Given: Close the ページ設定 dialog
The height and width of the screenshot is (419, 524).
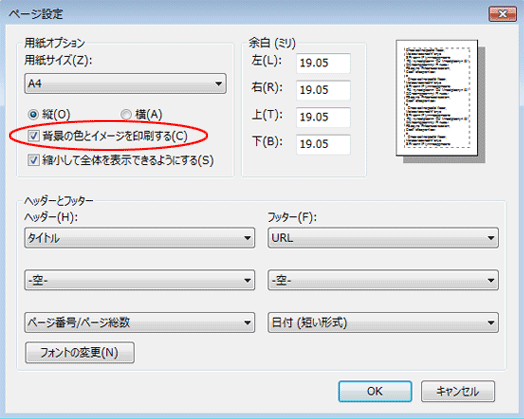Looking at the screenshot, I should click(x=503, y=14).
